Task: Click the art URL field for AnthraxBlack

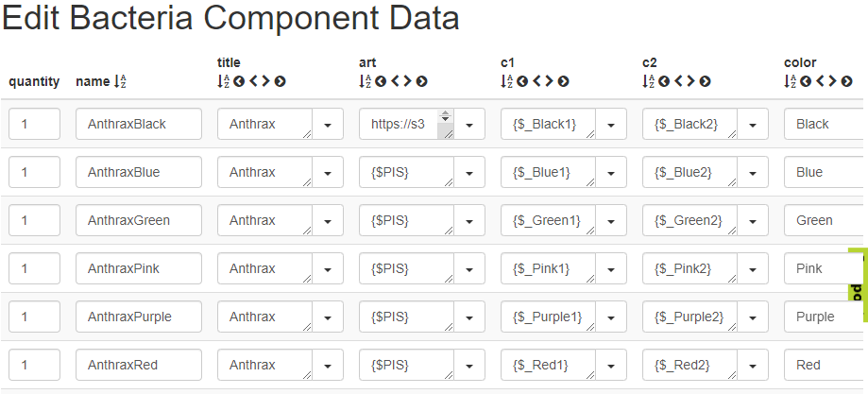Action: [397, 124]
